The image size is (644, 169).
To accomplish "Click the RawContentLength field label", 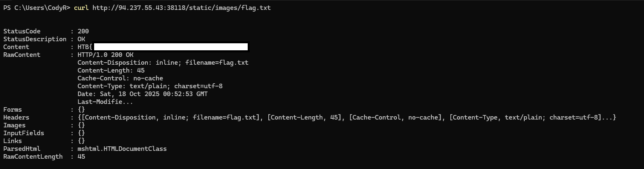I will click(33, 157).
